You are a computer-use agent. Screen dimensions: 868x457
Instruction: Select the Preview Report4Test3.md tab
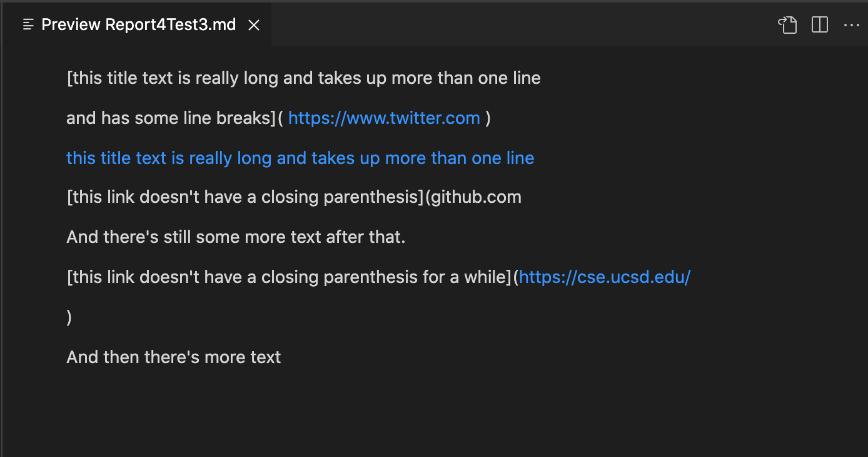pyautogui.click(x=138, y=25)
